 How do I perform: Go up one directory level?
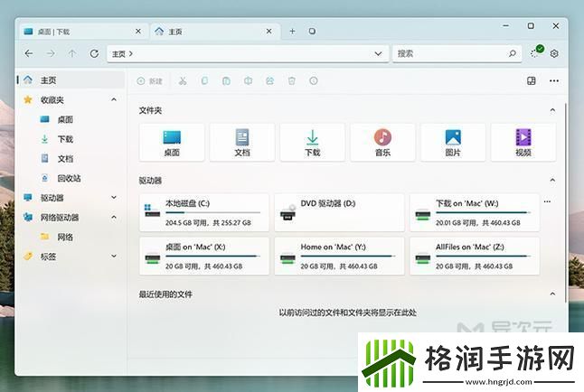72,53
